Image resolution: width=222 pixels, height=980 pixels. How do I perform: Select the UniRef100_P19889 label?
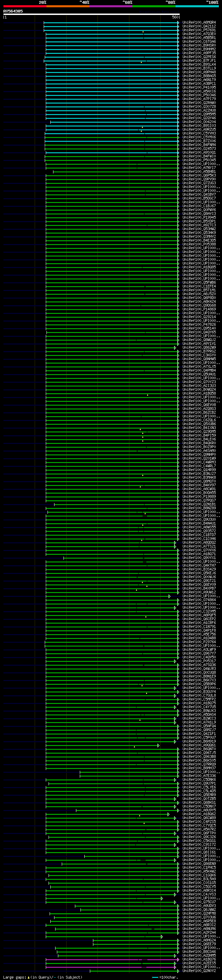coord(199,496)
